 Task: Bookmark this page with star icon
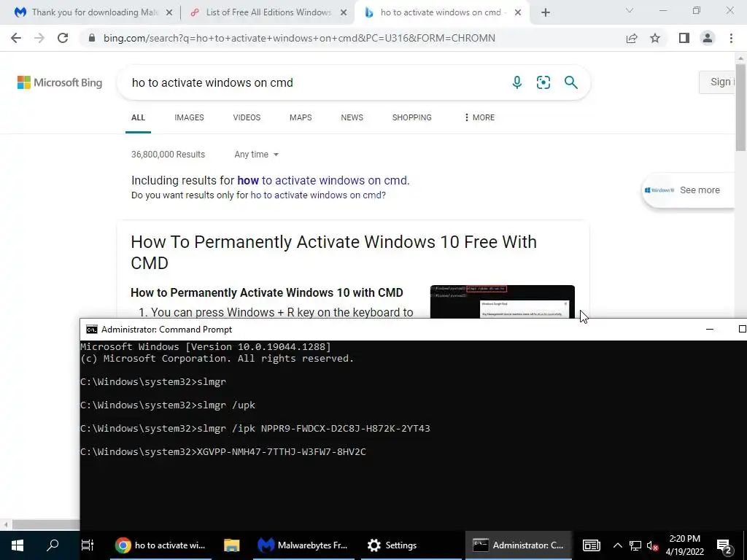coord(656,38)
